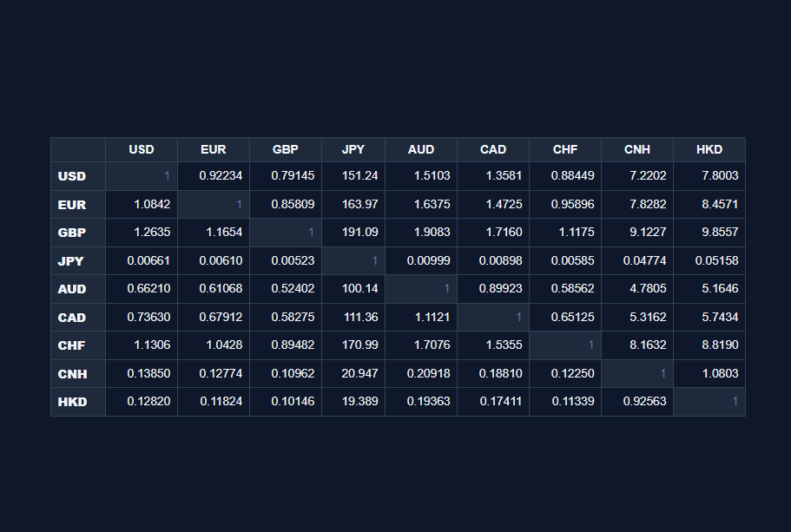Select the AUD row label

(78, 289)
